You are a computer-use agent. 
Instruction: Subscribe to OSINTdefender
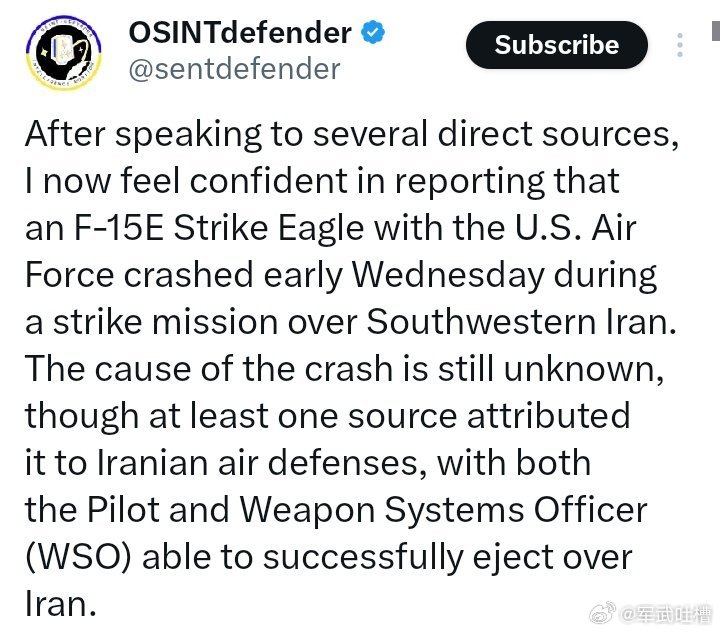557,45
